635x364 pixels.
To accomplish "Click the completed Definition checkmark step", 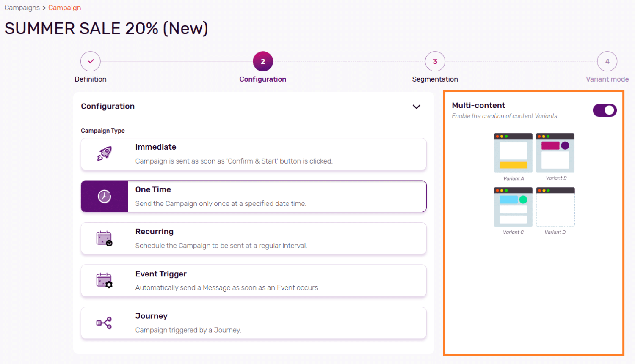I will [91, 62].
